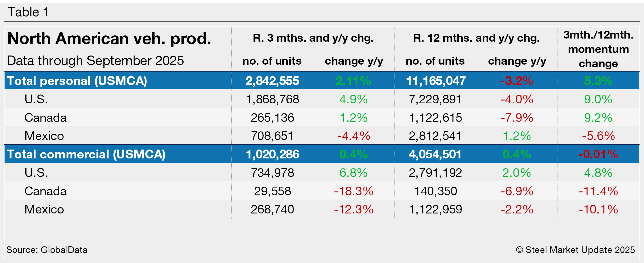Select the "R. 3 mths. and y/y chg." header
The image size is (644, 263).
[x=313, y=38]
